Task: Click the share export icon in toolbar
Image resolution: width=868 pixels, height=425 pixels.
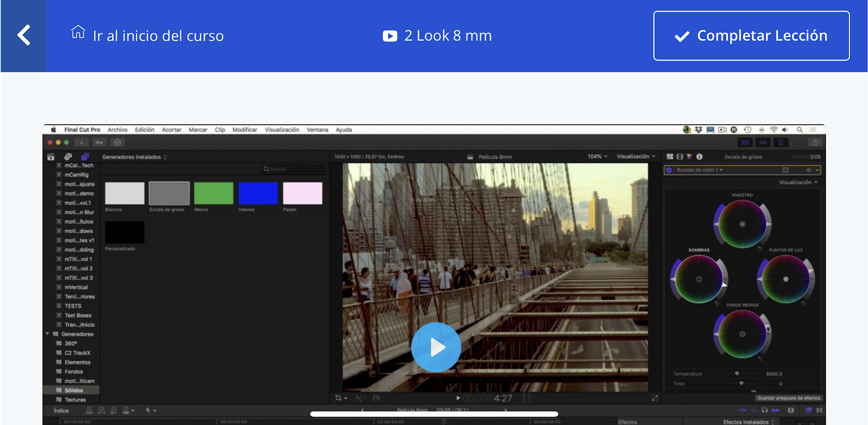Action: tap(815, 142)
